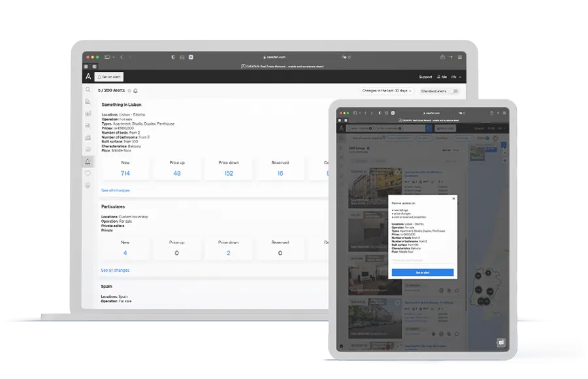Image resolution: width=588 pixels, height=379 pixels.
Task: Close the alert dialog in the tablet window
Action: click(454, 199)
